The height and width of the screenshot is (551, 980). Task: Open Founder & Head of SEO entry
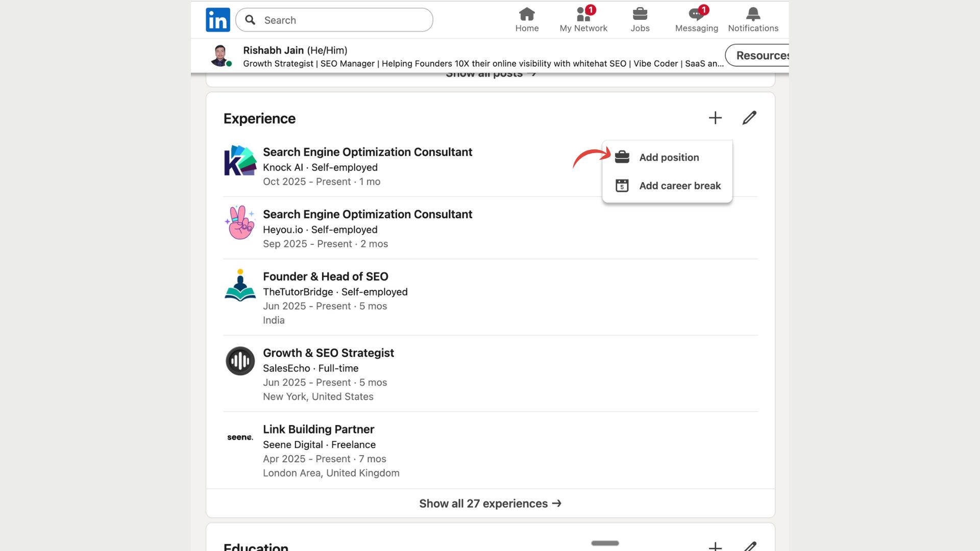325,277
